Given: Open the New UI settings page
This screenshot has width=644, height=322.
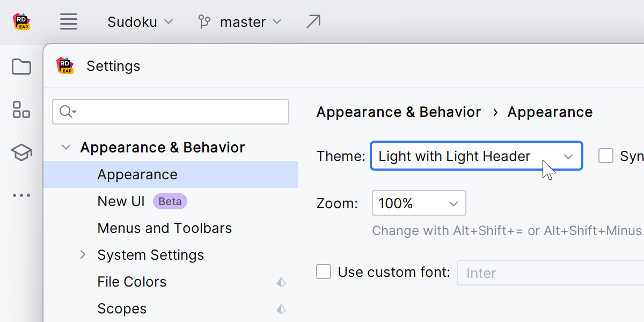Looking at the screenshot, I should [121, 201].
